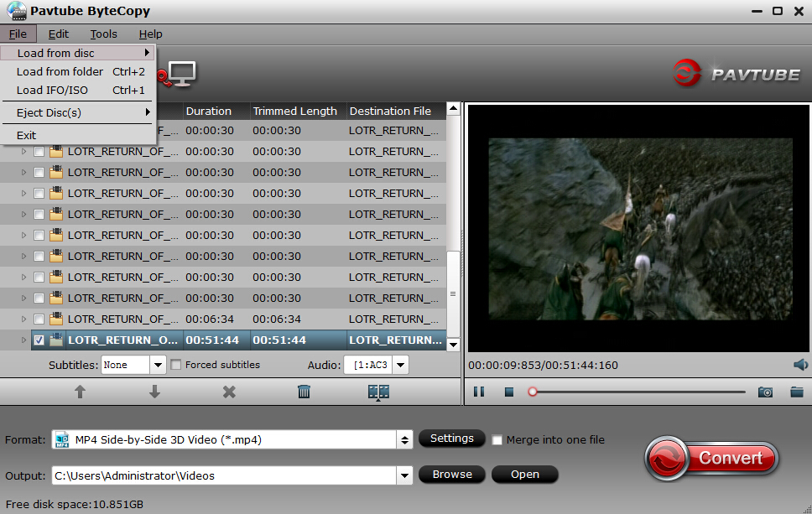Select Exit from File menu
Screen dimensions: 812x514
click(78, 135)
